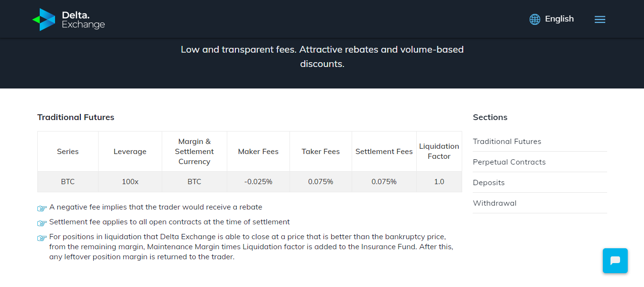The height and width of the screenshot is (287, 644).
Task: Click the pointing hand icon beside settlement note
Action: (42, 223)
